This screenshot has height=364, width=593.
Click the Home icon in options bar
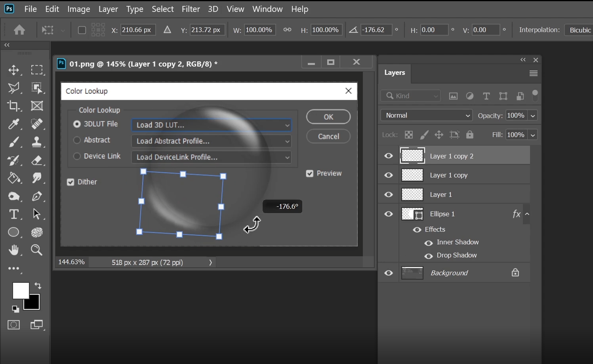coord(19,30)
